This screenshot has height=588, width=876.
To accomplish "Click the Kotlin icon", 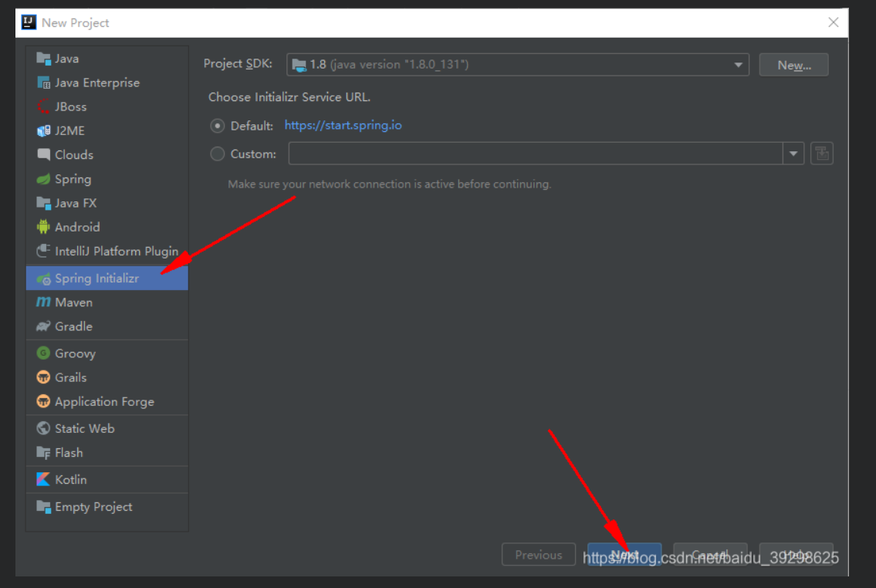I will tap(43, 480).
